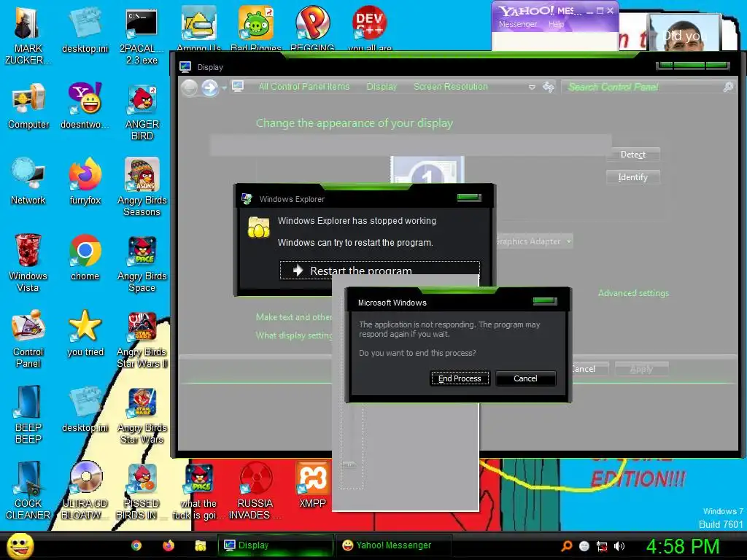Open the 'you tried' star icon
The image size is (747, 560).
click(x=85, y=332)
